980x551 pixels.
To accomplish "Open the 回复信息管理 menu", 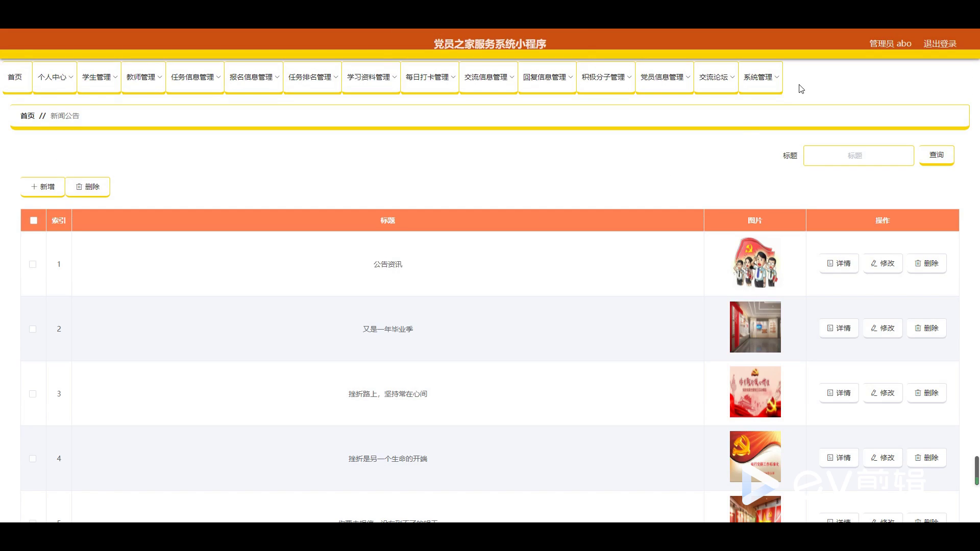I will (547, 77).
